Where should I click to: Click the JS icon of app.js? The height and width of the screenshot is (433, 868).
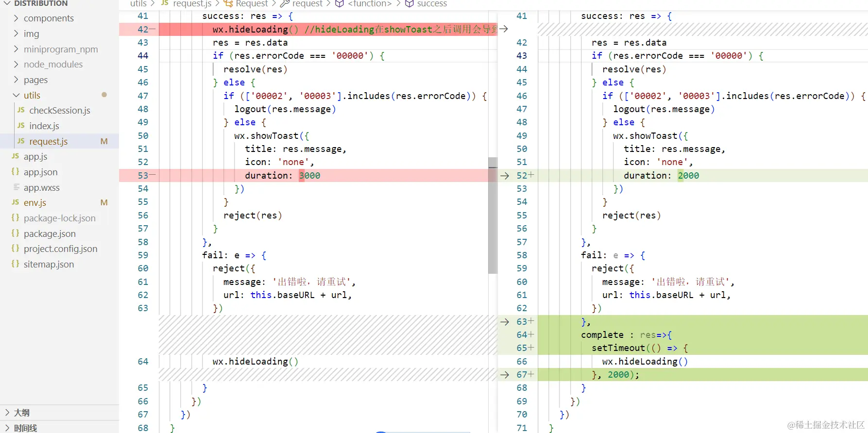click(x=16, y=156)
